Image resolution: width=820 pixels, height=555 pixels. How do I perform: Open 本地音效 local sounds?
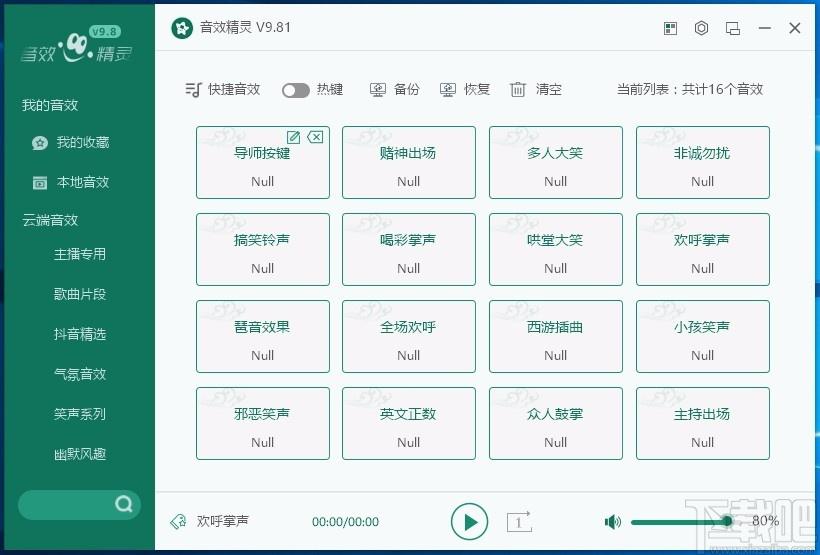click(x=71, y=182)
